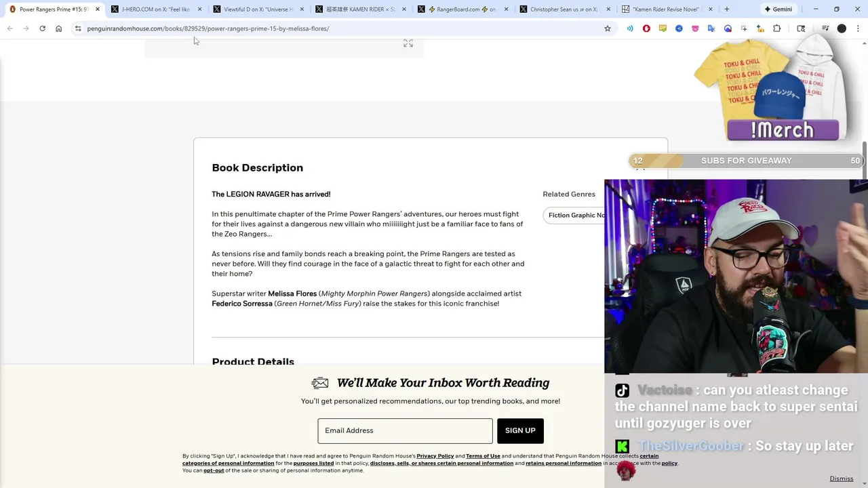This screenshot has width=868, height=488.
Task: Open the Privacy Policy link
Action: click(435, 456)
